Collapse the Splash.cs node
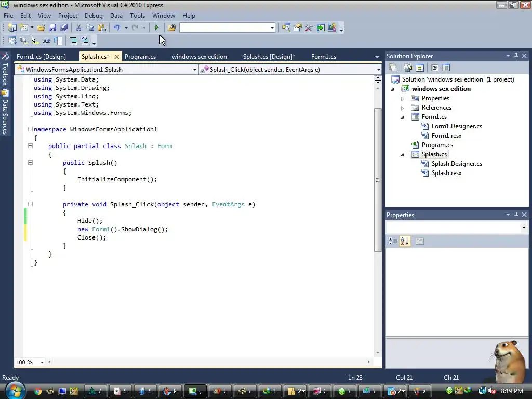The height and width of the screenshot is (399, 532). pyautogui.click(x=403, y=155)
